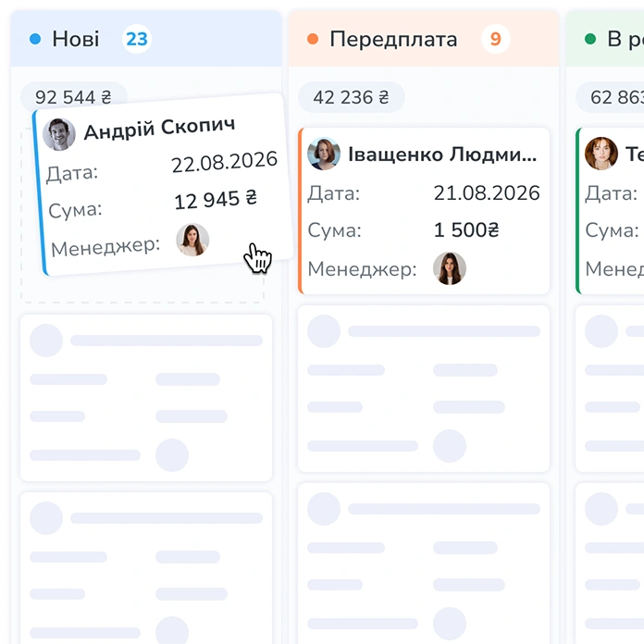Select the Андрій Скопич card title

(160, 129)
